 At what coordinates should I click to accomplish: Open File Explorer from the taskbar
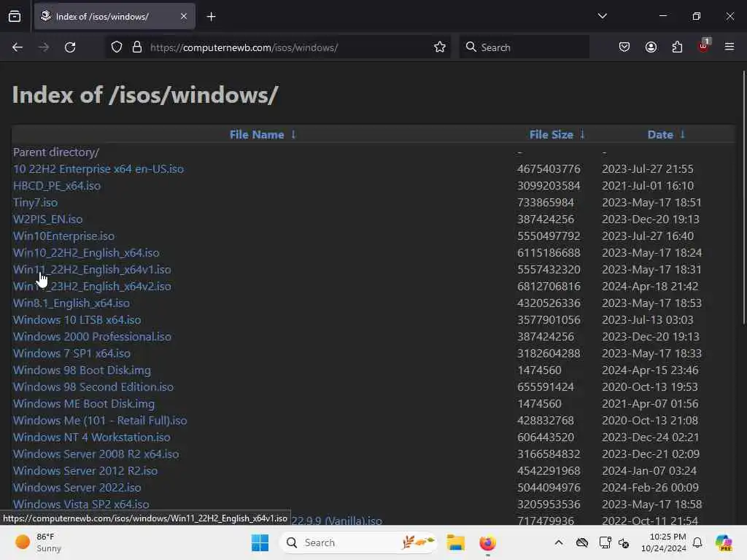coord(455,542)
